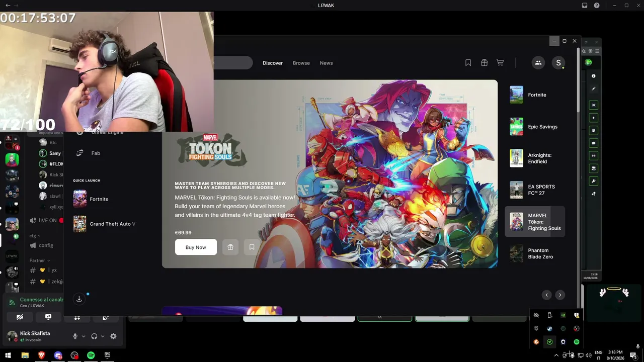The width and height of the screenshot is (644, 362).
Task: Gift MARVEL Tōkon using the gift button
Action: point(230,247)
